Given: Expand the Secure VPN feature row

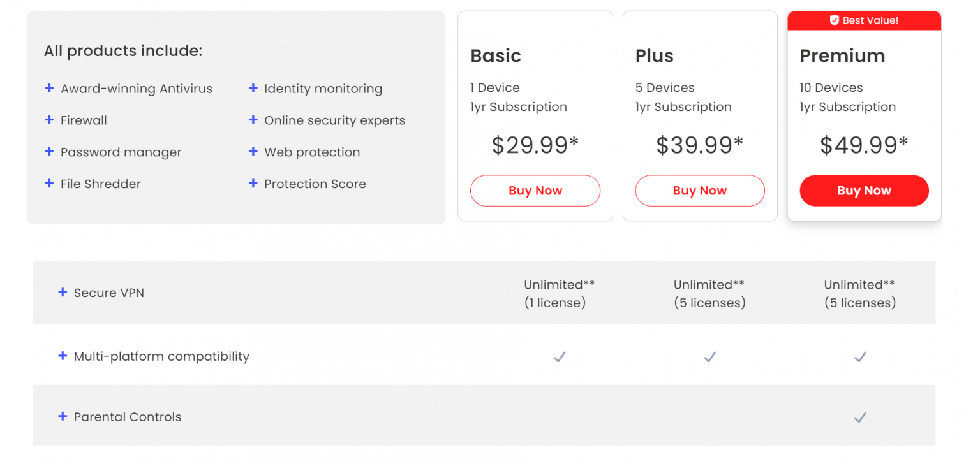Looking at the screenshot, I should point(63,293).
